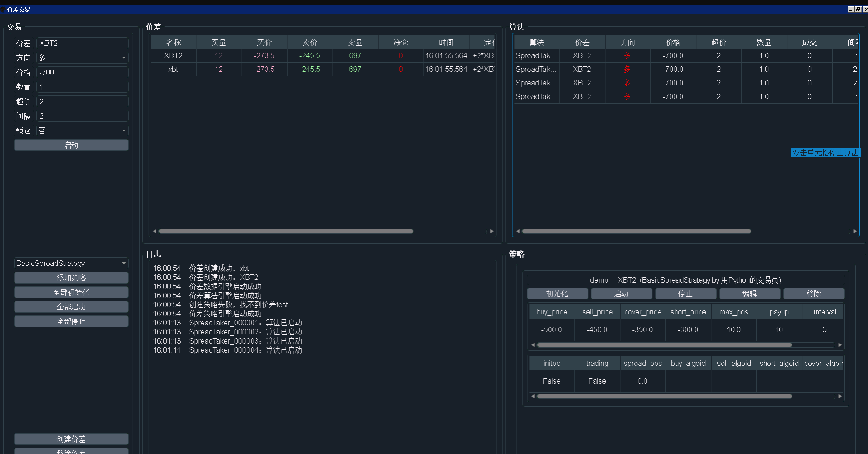Click the strategy 编辑 button

pyautogui.click(x=750, y=294)
